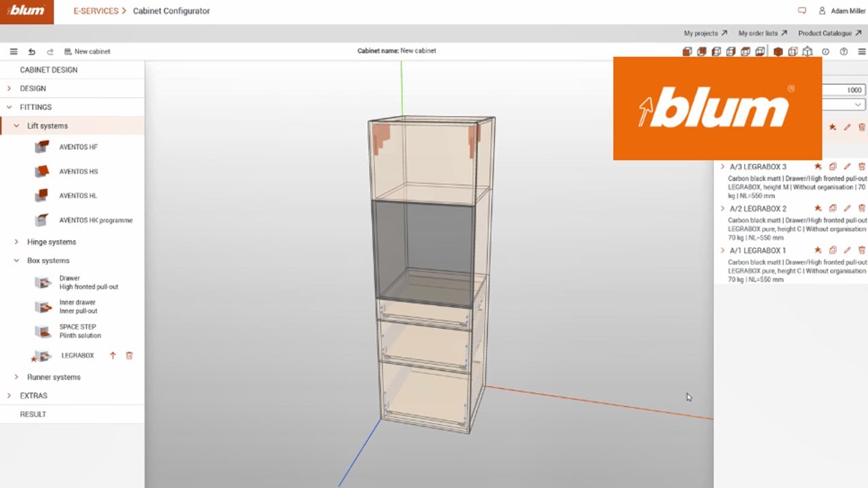Screen dimensions: 868x488
Task: Open the dropdown below the 1000 field
Action: coord(844,105)
